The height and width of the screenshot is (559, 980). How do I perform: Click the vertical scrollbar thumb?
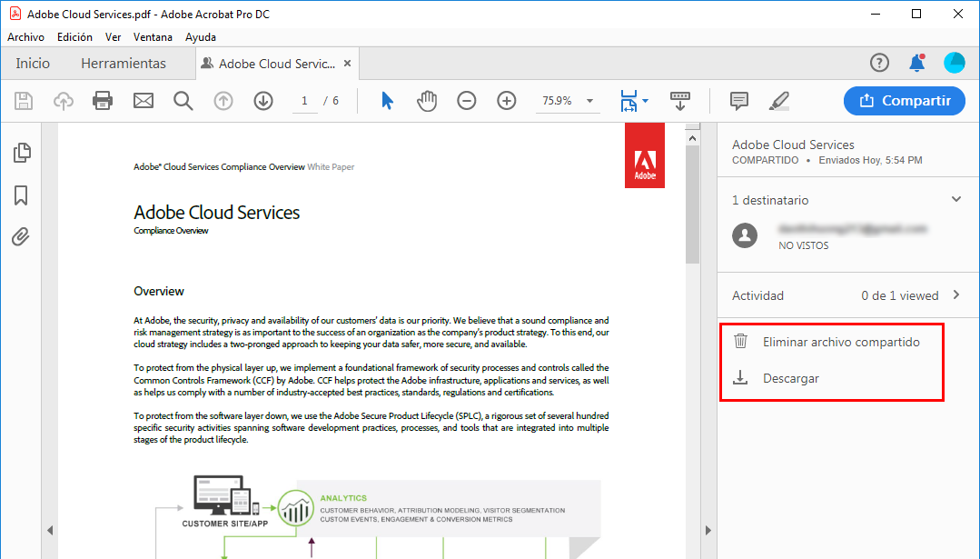(x=692, y=205)
